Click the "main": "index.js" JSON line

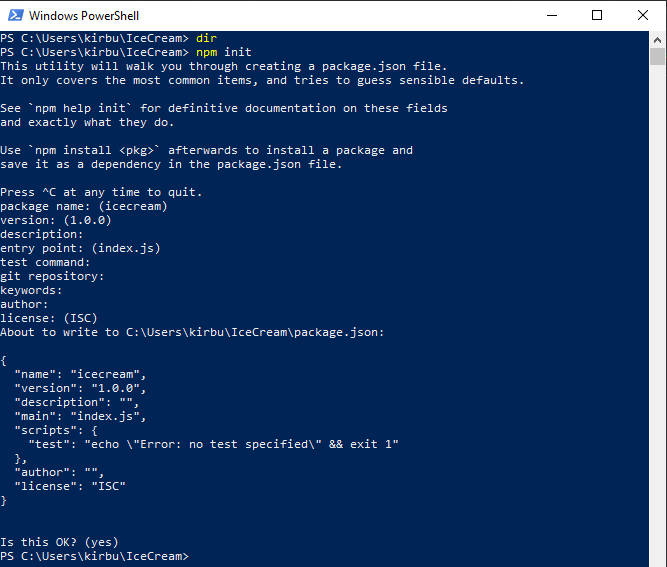point(80,416)
